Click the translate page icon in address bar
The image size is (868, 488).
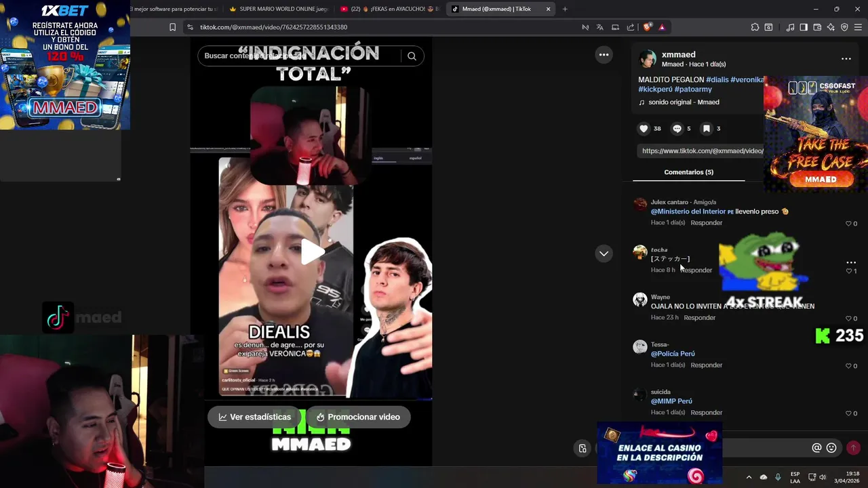(600, 27)
